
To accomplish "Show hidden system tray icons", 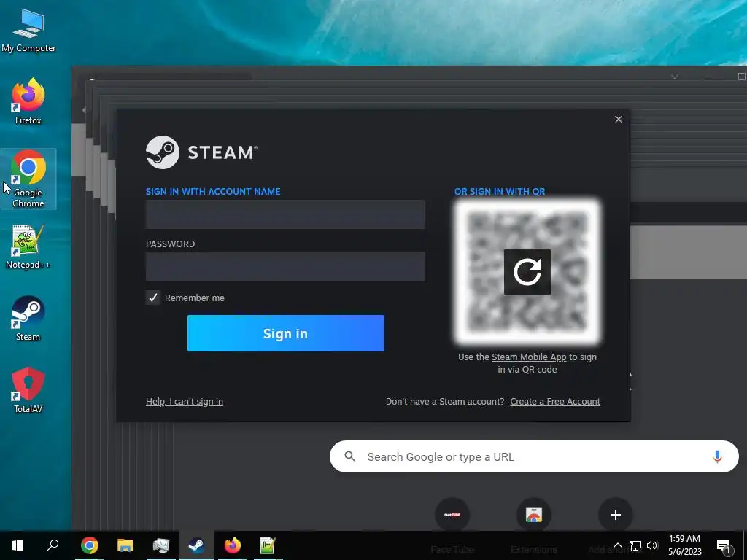I will coord(617,545).
